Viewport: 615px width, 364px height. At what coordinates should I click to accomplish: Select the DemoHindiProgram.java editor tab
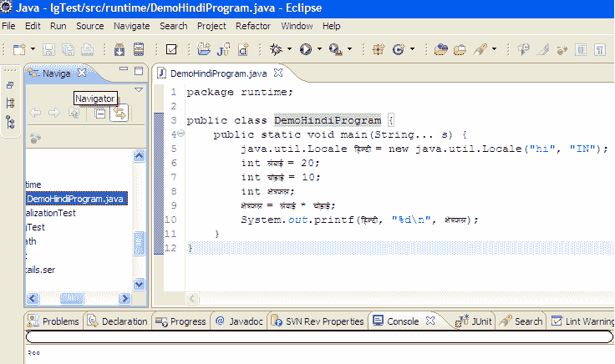[219, 73]
